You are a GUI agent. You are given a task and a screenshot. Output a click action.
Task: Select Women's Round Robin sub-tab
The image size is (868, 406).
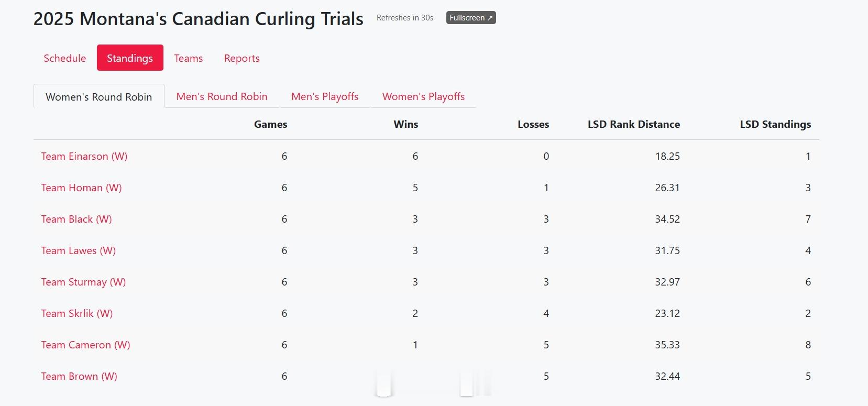(x=98, y=97)
